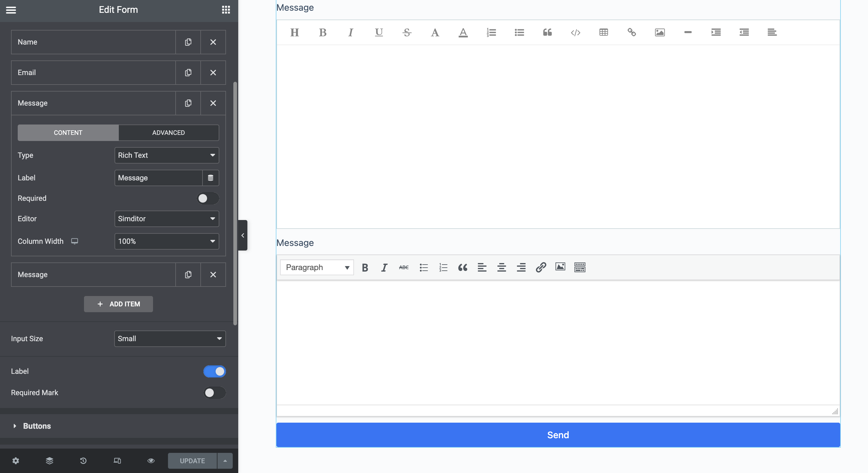
Task: Open the Editor dropdown showing Simditor
Action: pos(166,219)
